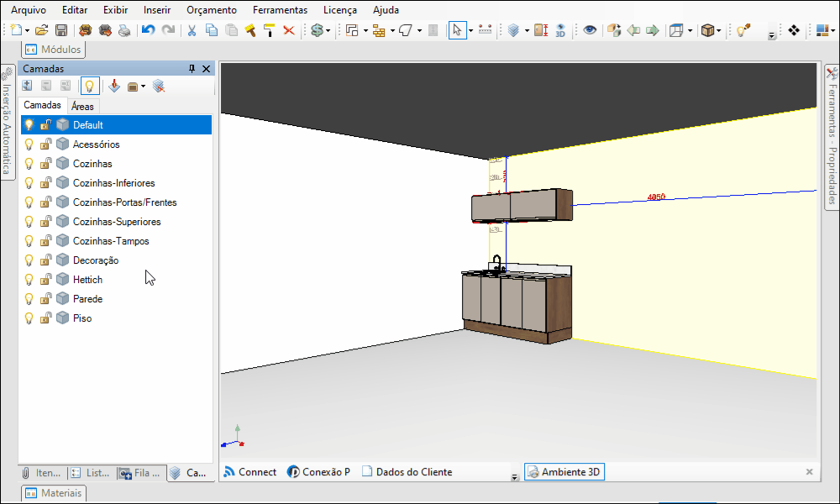Open the Inserção Automática side panel

[x=7, y=122]
